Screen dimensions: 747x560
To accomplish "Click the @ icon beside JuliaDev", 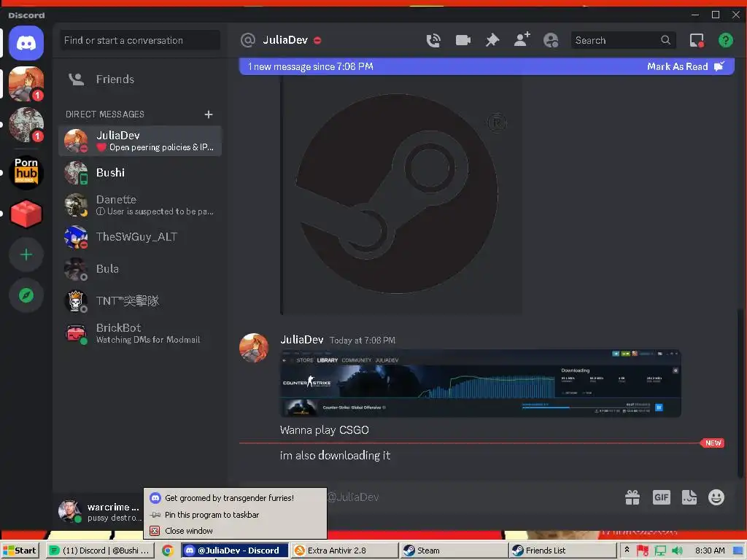I will click(x=248, y=40).
